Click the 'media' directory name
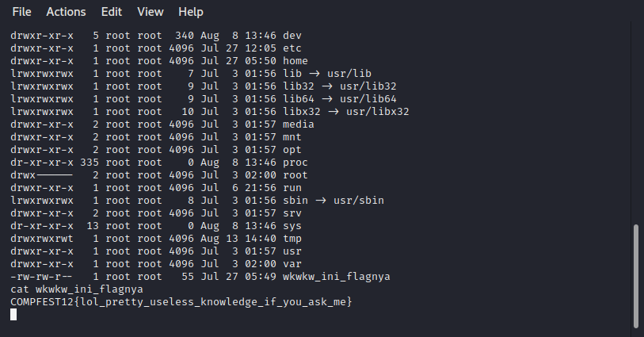 [299, 124]
